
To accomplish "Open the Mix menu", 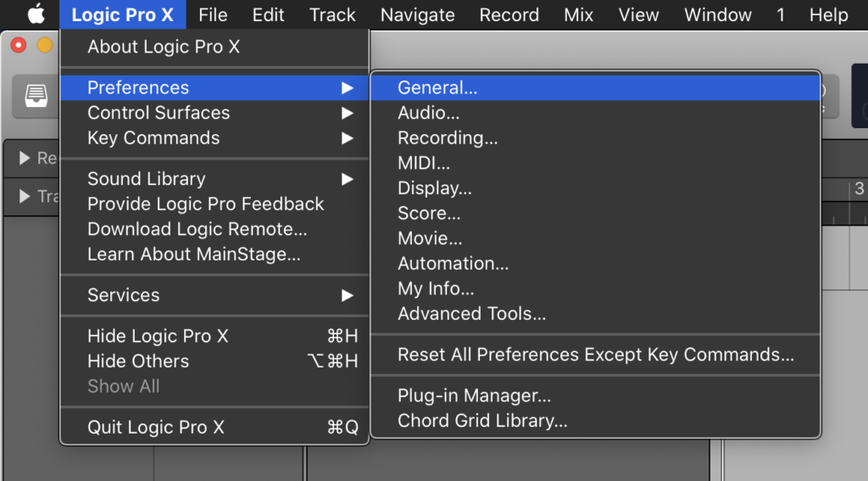I will [x=578, y=14].
